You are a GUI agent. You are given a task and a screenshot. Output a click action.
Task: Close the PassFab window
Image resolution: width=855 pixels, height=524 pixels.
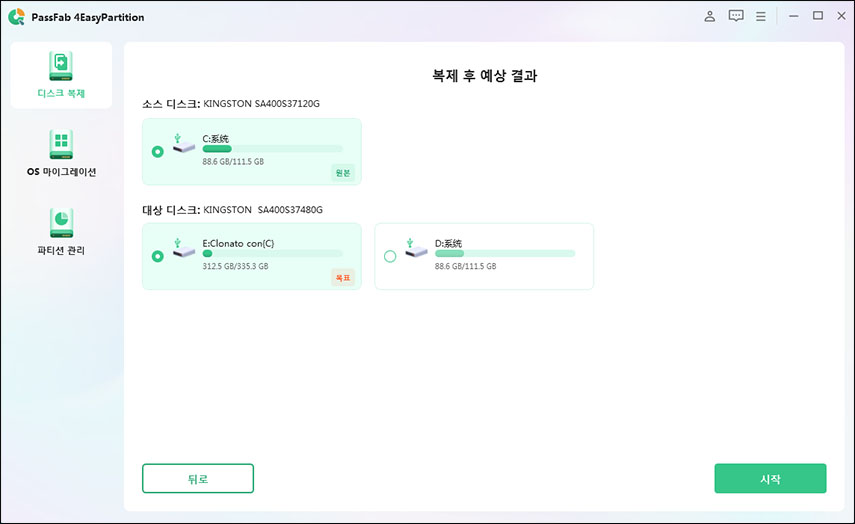coord(841,16)
